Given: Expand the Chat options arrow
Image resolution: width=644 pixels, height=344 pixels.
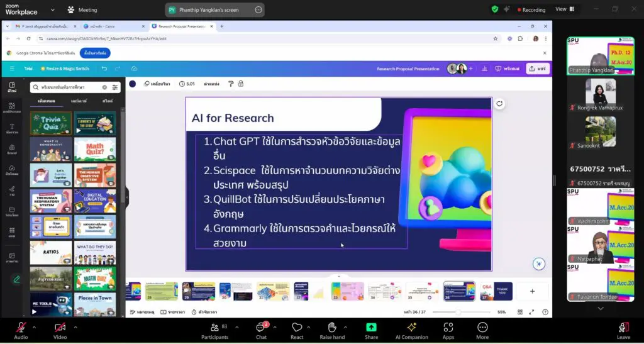Looking at the screenshot, I should [274, 327].
